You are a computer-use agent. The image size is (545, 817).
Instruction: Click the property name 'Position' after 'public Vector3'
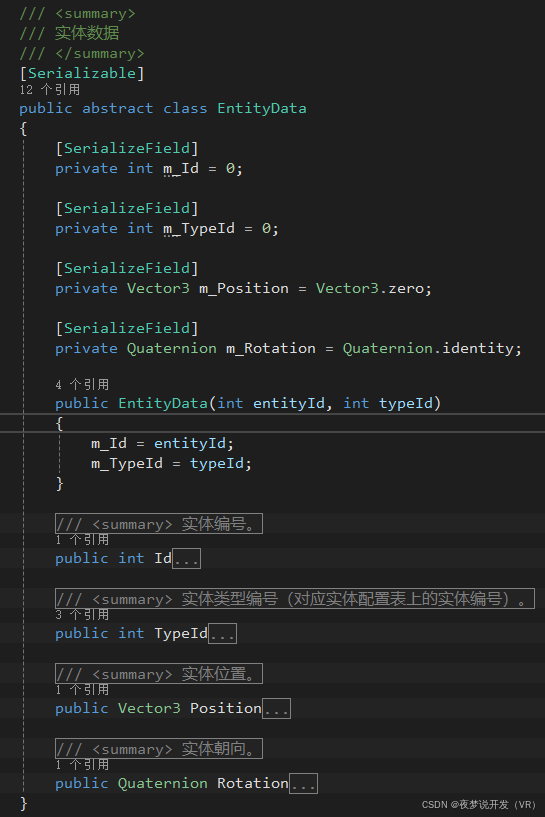pos(226,709)
